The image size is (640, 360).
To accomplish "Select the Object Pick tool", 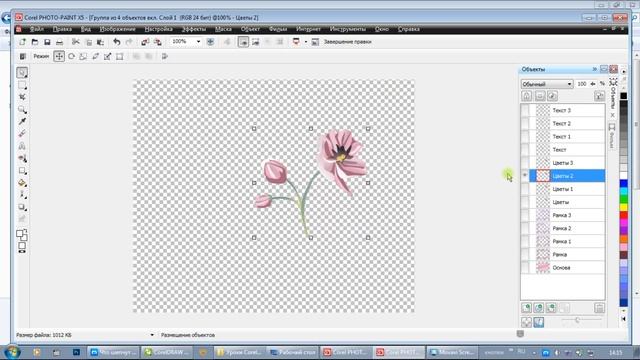I will 22,73.
